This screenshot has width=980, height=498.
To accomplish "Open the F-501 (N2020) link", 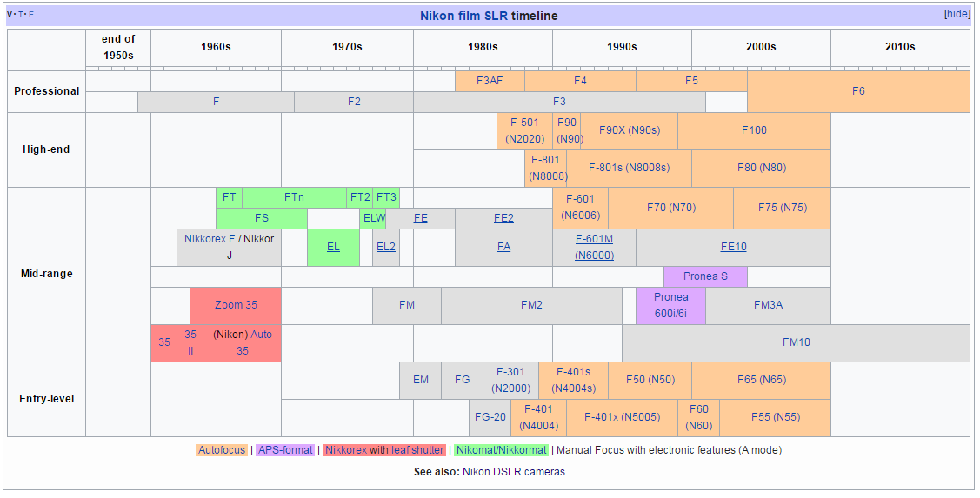I will pos(524,130).
